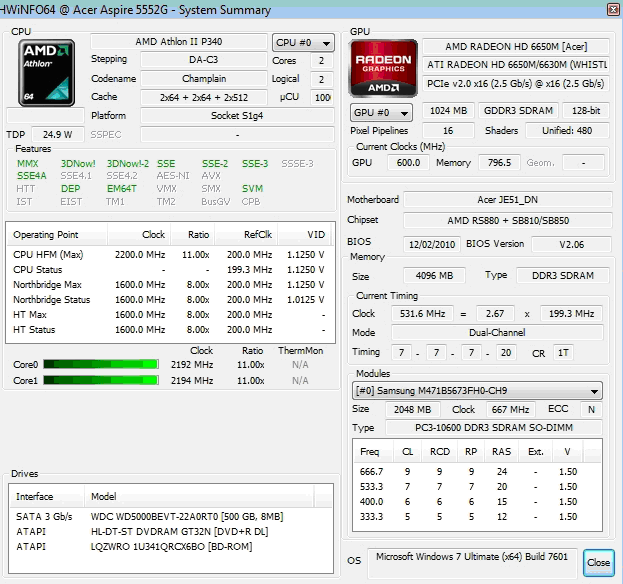The width and height of the screenshot is (623, 584).
Task: Click the SSE4A feature indicator
Action: click(31, 176)
